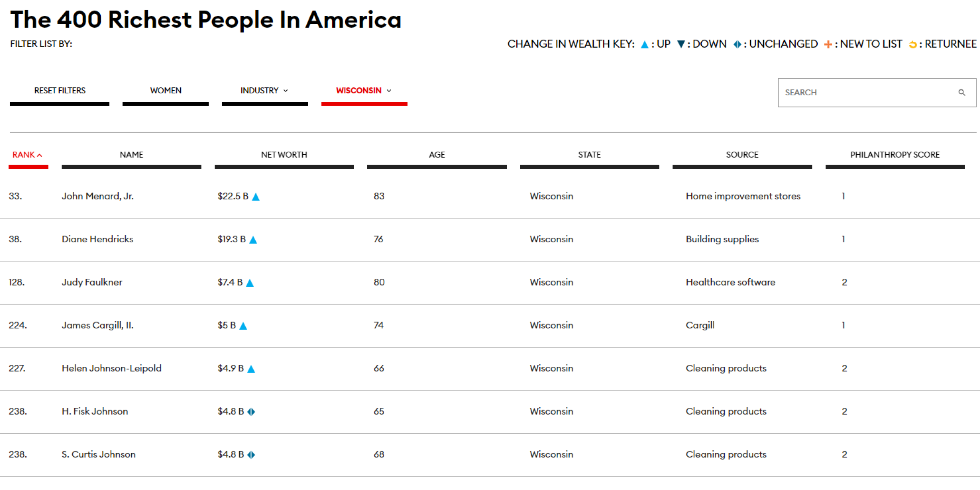Open the INDUSTRY dropdown
Viewport: 980px width, 490px height.
pos(259,91)
